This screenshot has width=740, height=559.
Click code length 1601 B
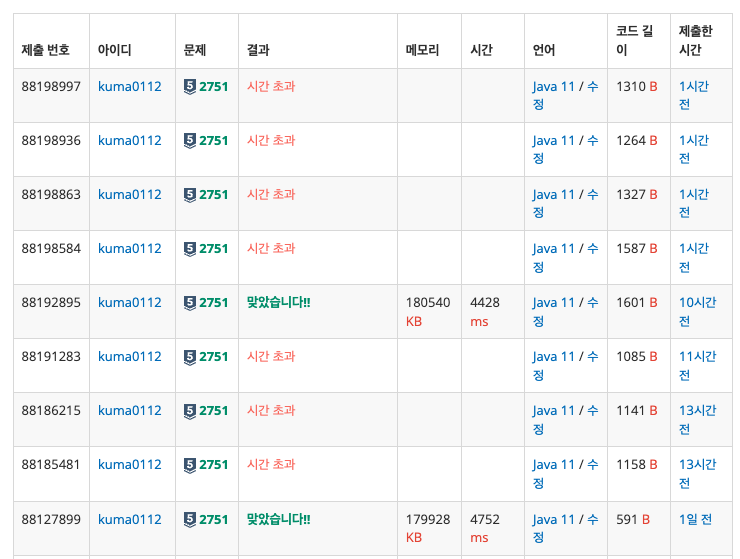[x=637, y=302]
